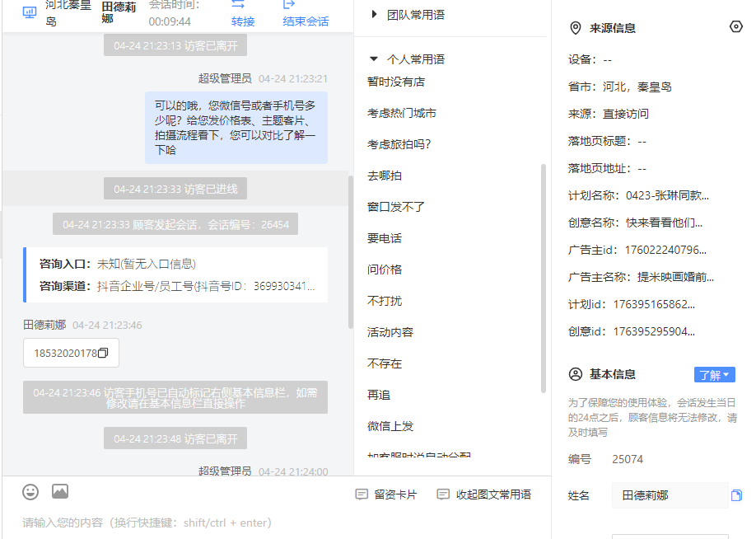Click the 访客手机号已自动标记 system notice
Image resolution: width=756 pixels, height=539 pixels.
(175, 397)
